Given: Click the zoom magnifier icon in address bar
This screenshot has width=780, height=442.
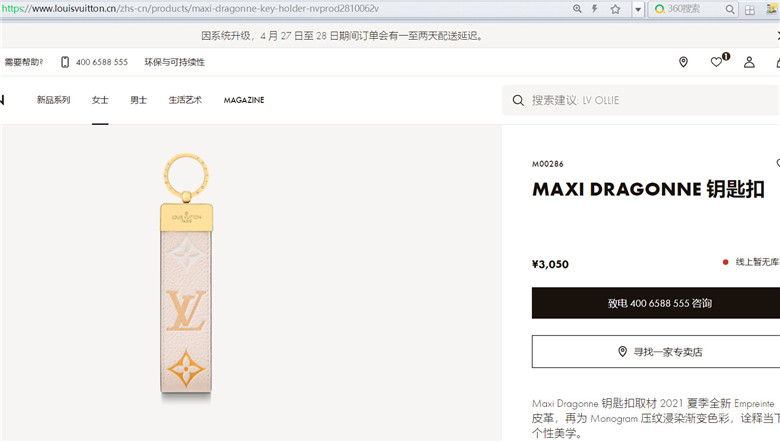Looking at the screenshot, I should pos(577,8).
